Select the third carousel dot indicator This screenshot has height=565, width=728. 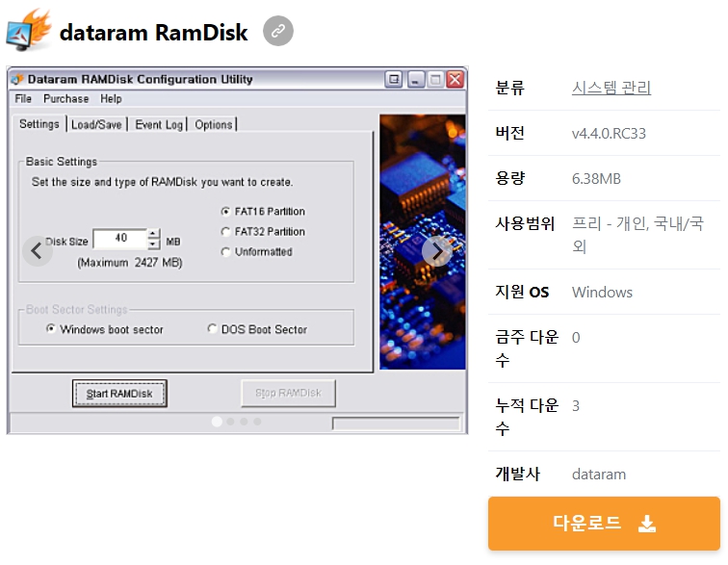[244, 421]
